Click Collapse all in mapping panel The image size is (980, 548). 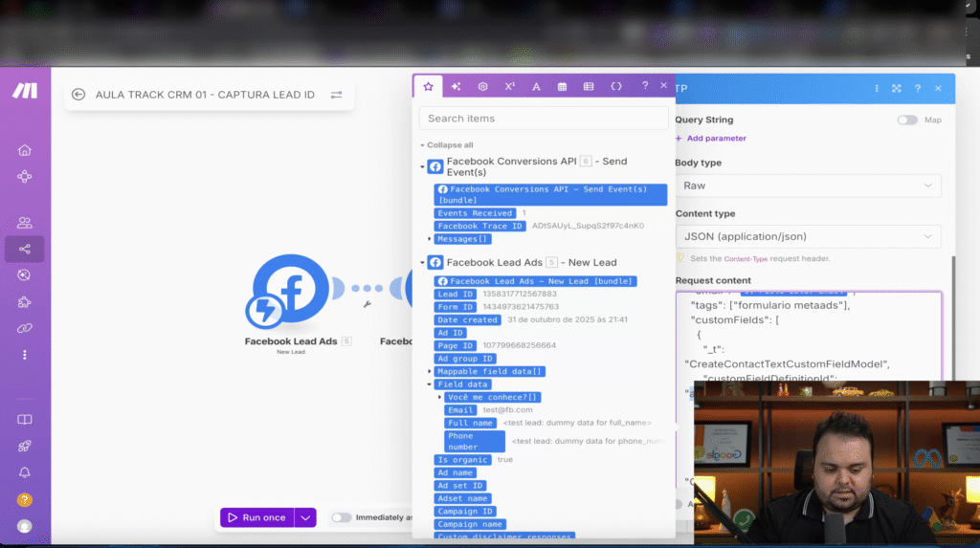point(449,145)
